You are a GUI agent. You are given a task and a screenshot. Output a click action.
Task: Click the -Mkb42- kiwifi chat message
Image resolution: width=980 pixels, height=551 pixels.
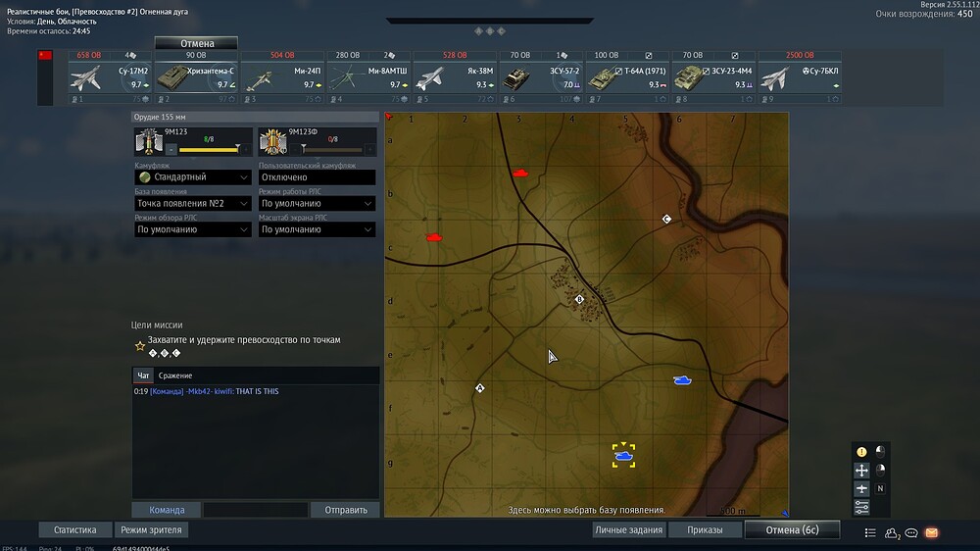tap(206, 391)
